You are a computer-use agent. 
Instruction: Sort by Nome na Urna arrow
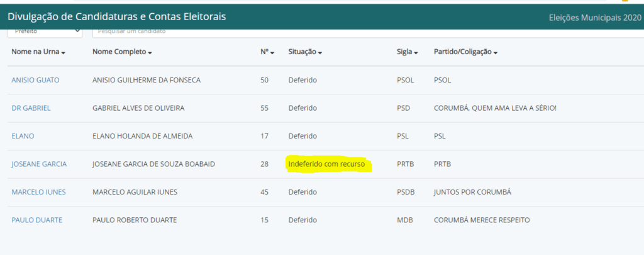64,53
